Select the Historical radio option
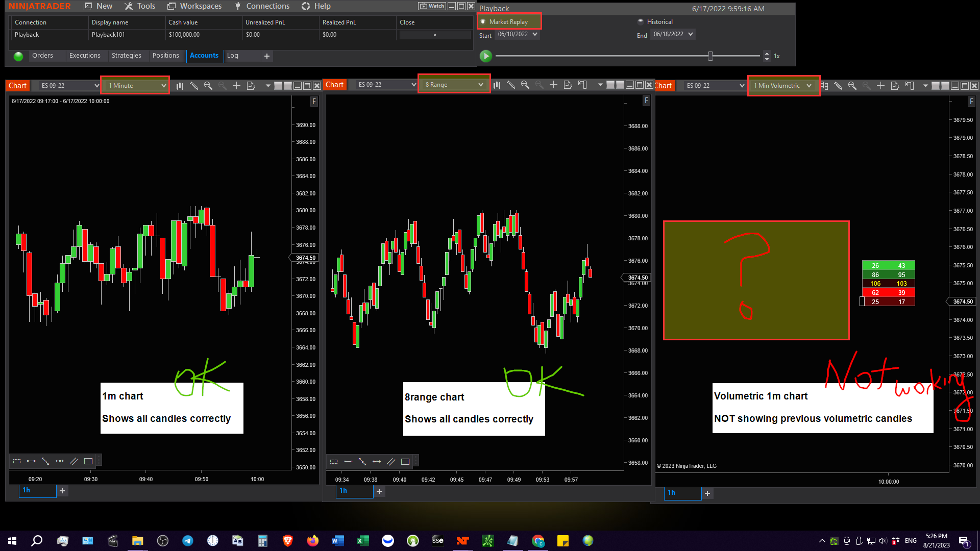Image resolution: width=980 pixels, height=551 pixels. click(641, 22)
